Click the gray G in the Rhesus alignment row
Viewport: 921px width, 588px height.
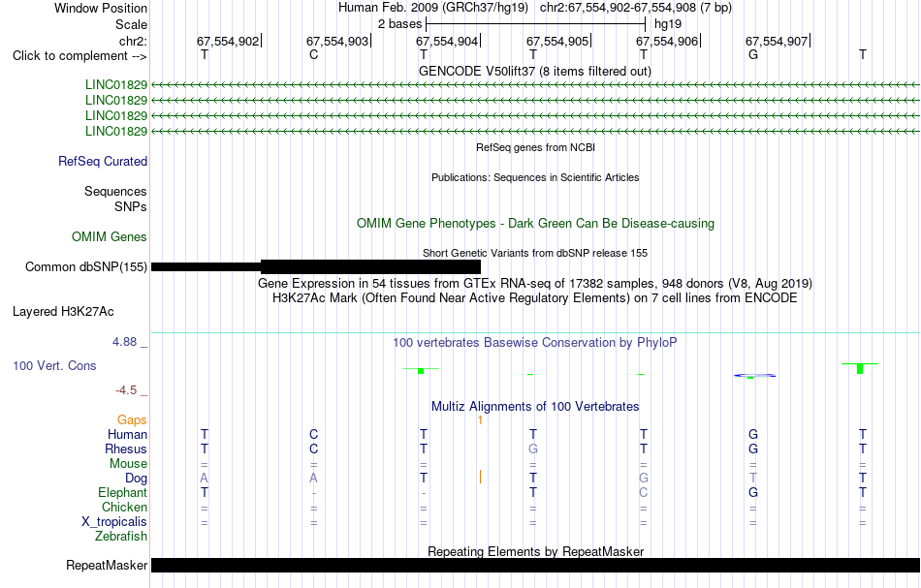click(533, 449)
